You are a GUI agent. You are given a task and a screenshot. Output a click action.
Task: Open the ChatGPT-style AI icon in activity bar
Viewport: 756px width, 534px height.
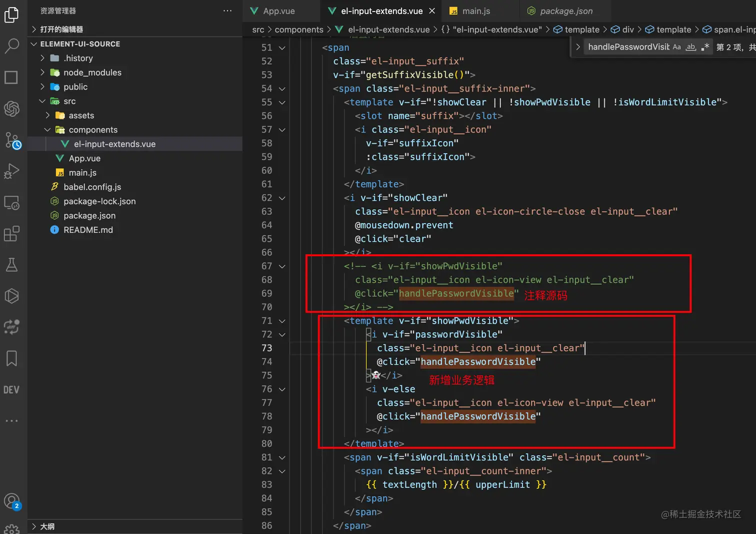11,109
